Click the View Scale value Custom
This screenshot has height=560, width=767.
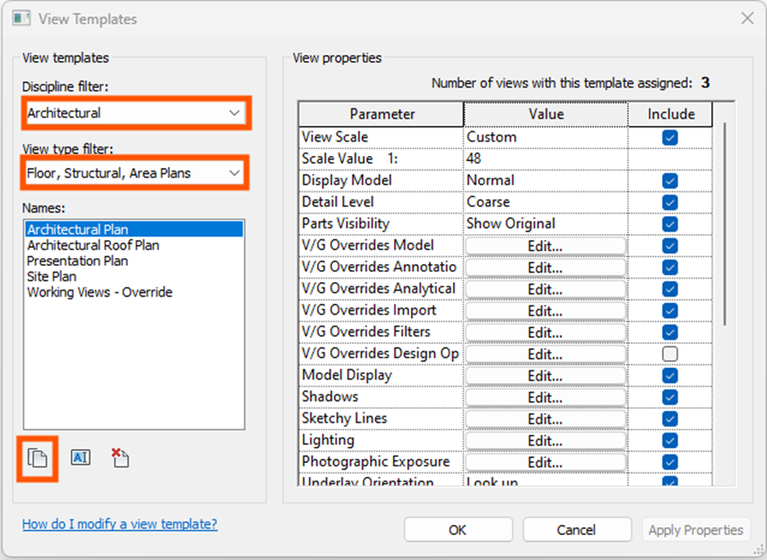click(545, 137)
